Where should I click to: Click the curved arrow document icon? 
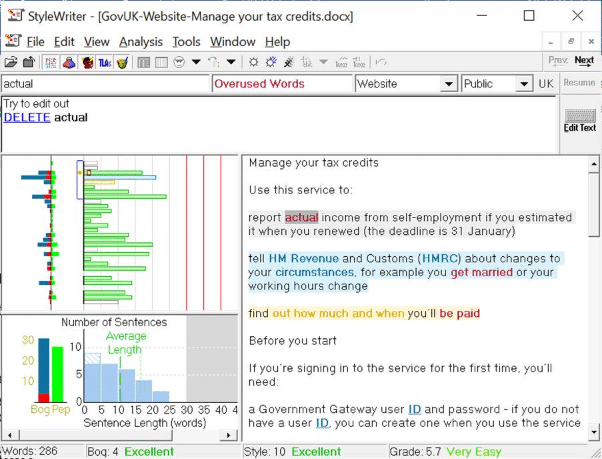(214, 62)
